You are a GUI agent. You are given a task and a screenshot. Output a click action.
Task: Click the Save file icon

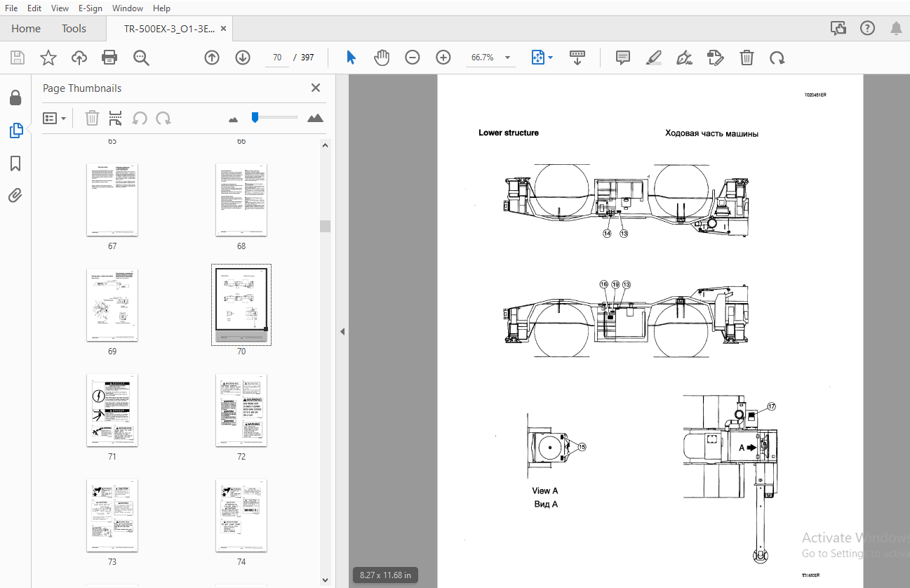coord(17,58)
